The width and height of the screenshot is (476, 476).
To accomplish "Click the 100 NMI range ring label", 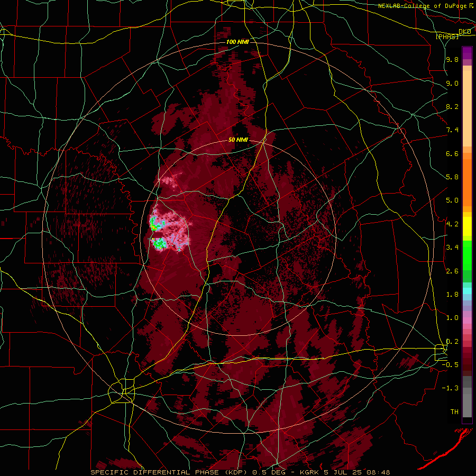I will 237,42.
